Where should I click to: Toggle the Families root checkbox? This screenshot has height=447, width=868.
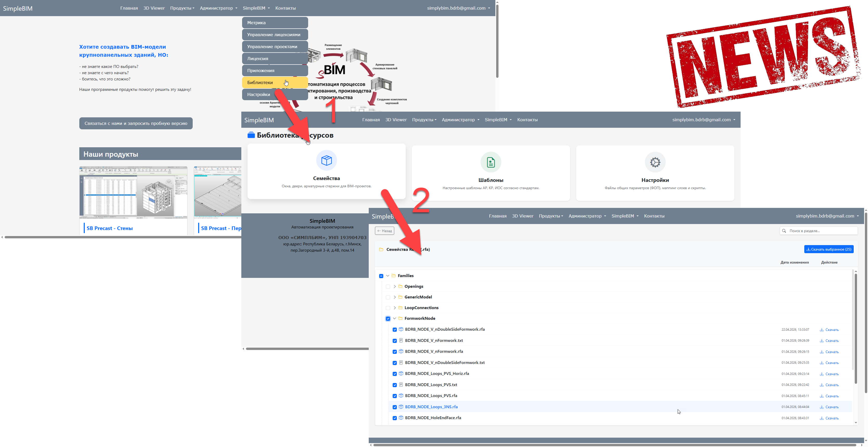381,276
